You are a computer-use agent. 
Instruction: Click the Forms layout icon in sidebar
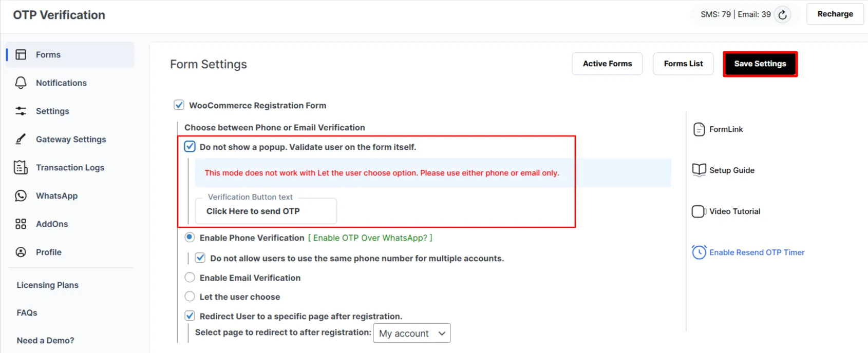[21, 54]
